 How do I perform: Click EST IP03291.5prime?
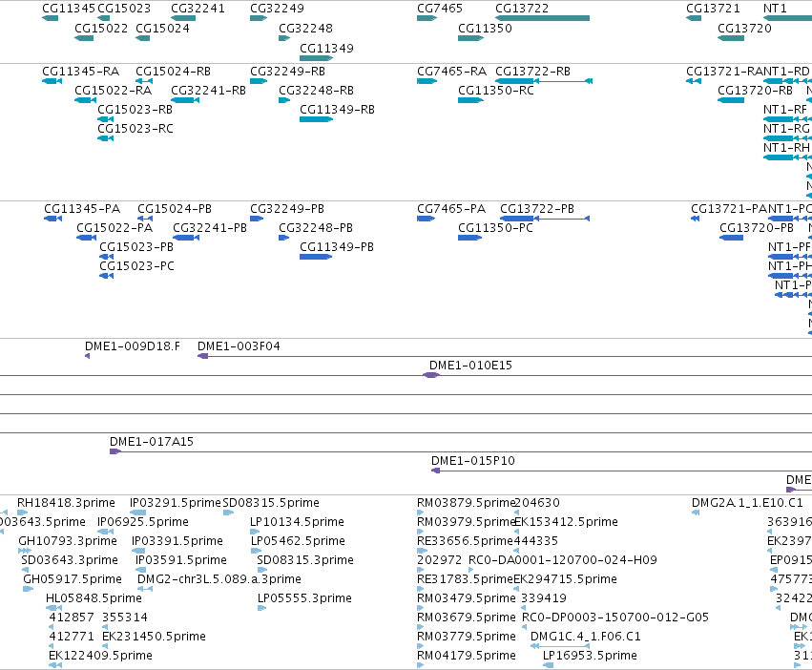pyautogui.click(x=176, y=502)
